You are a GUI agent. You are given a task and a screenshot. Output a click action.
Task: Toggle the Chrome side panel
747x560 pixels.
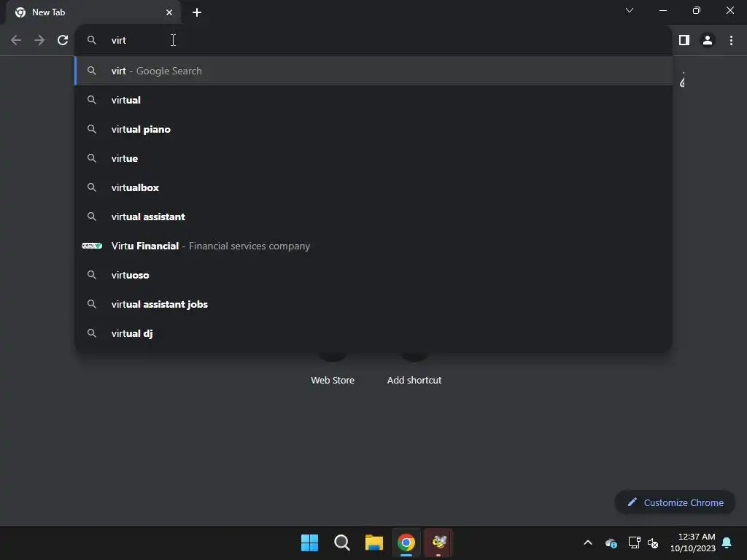pos(684,40)
